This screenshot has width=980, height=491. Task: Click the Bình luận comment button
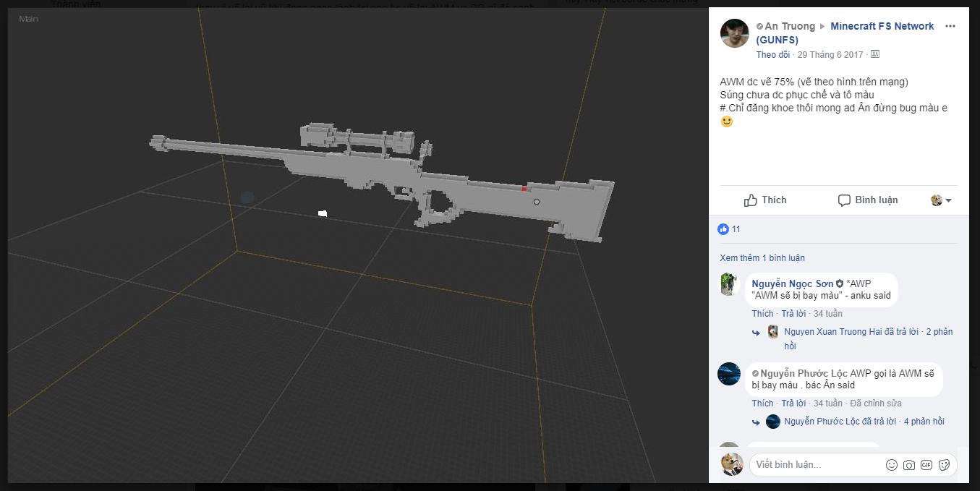pyautogui.click(x=868, y=200)
